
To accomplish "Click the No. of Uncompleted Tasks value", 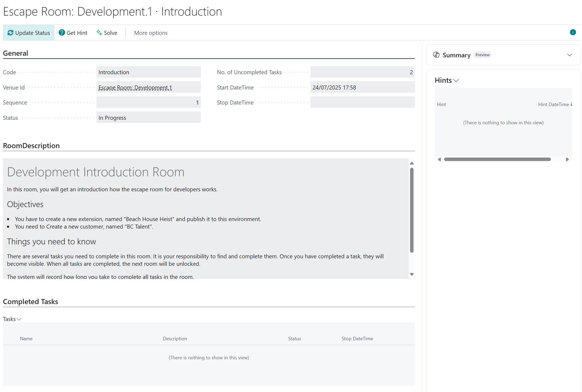I will 363,72.
